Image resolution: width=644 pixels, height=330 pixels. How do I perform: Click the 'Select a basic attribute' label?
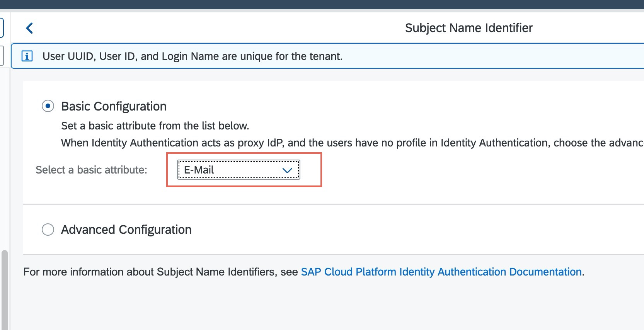coord(91,170)
